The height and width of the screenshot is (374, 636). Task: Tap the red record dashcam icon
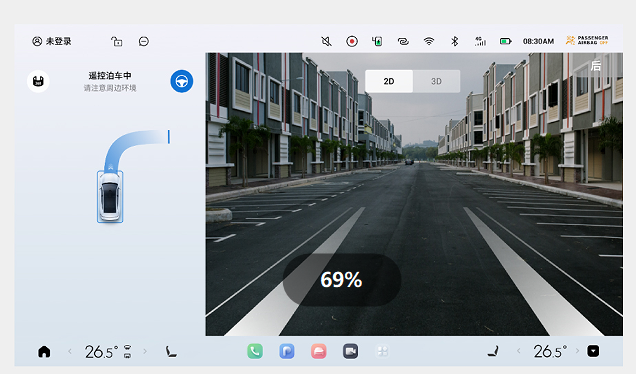[352, 41]
